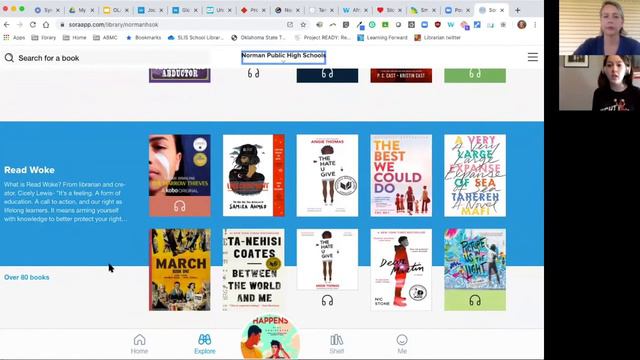Open the P. C. Cast Kristin Cast cover
The height and width of the screenshot is (360, 640).
pos(401,75)
